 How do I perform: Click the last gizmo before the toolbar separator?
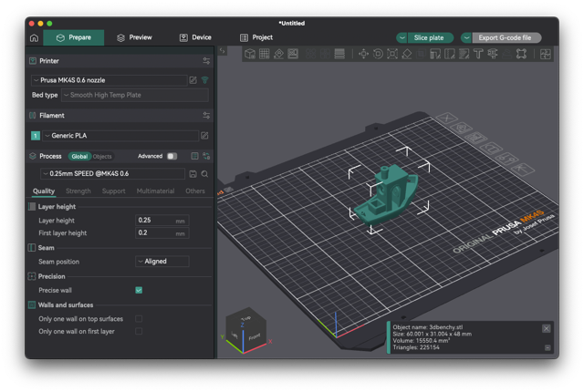click(521, 54)
